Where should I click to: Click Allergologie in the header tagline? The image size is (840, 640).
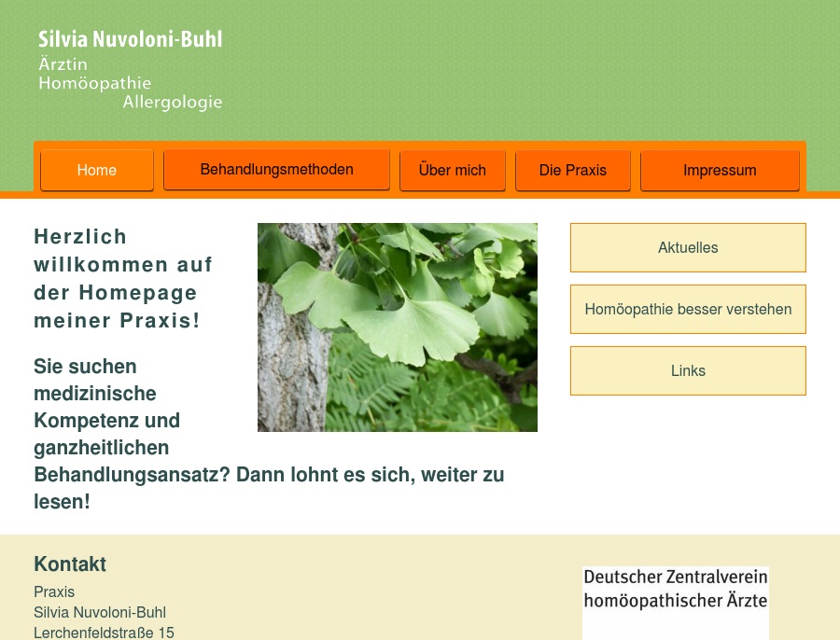173,102
